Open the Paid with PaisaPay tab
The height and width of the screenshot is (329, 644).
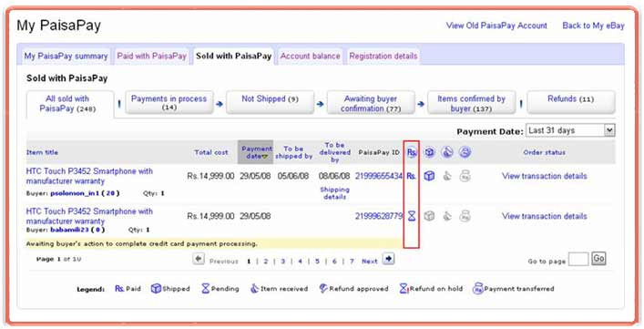(151, 57)
